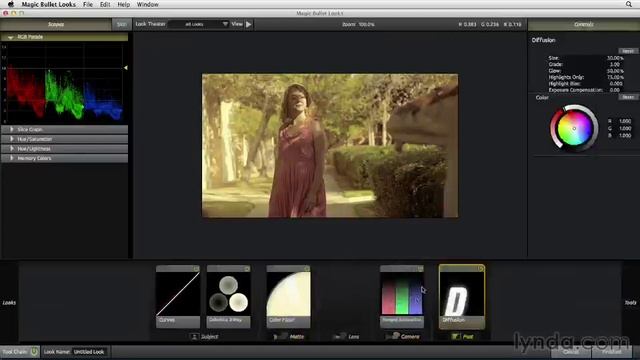
Task: Open the File menu
Action: click(88, 4)
